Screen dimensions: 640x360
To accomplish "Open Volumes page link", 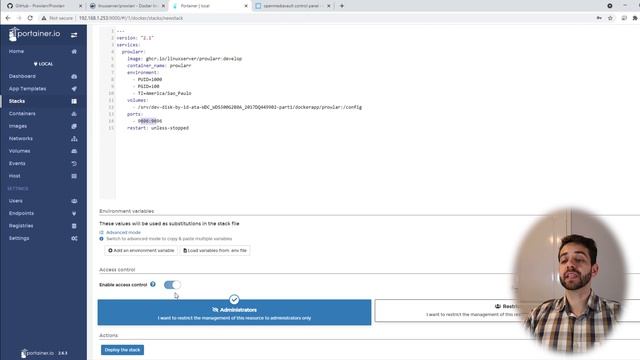I will [19, 151].
